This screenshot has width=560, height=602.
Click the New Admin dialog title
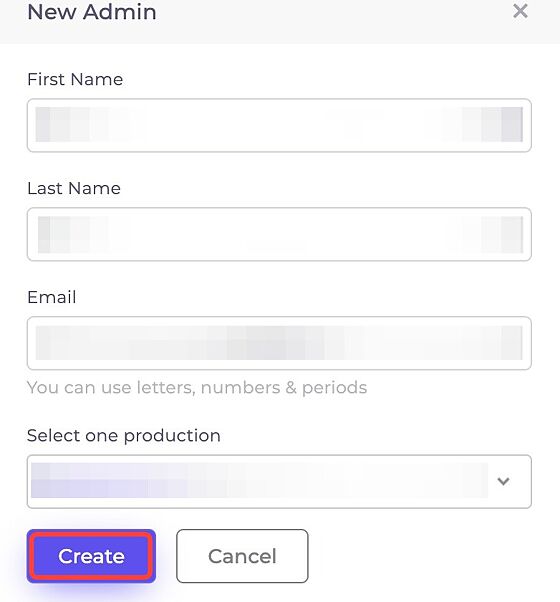(92, 12)
